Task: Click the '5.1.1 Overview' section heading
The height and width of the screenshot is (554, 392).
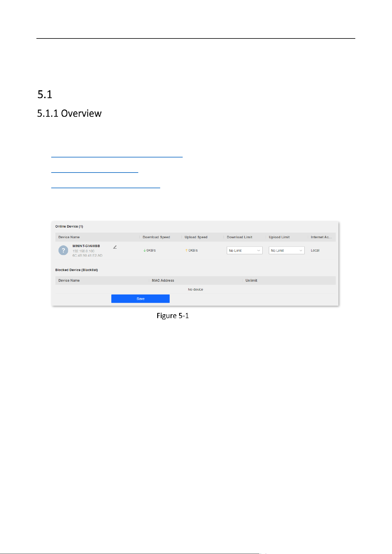Action: pyautogui.click(x=69, y=113)
